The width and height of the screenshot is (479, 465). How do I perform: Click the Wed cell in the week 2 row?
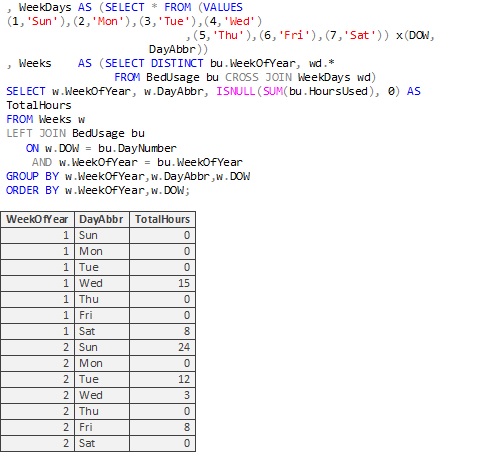coord(102,395)
